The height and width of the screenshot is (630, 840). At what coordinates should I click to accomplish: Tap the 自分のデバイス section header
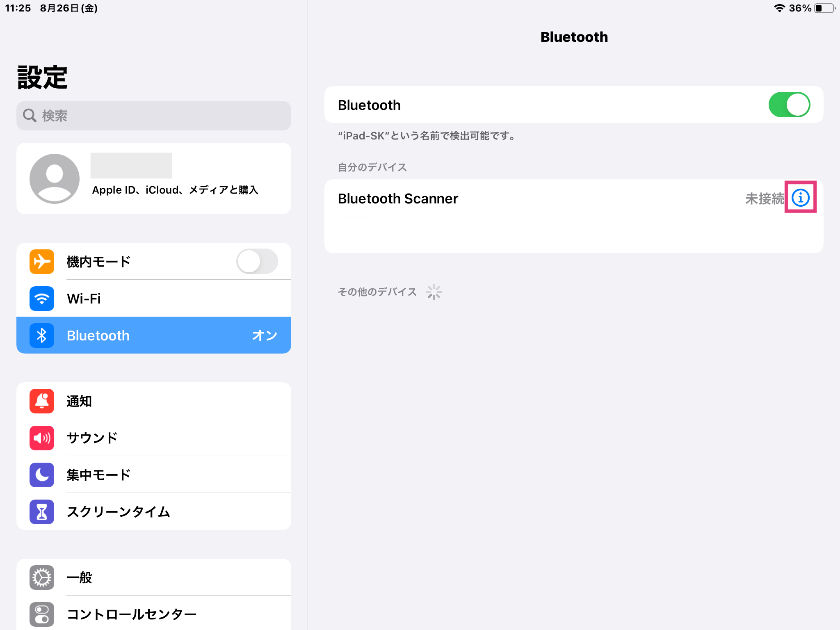(372, 167)
